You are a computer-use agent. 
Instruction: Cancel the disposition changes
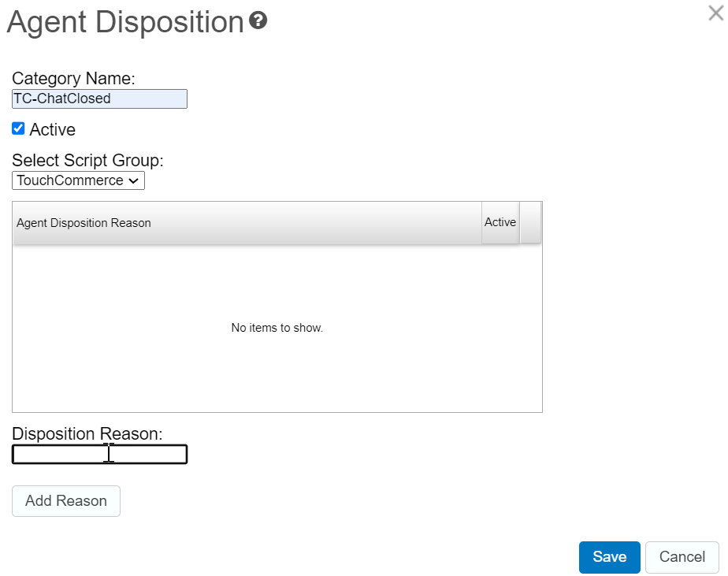pos(682,557)
